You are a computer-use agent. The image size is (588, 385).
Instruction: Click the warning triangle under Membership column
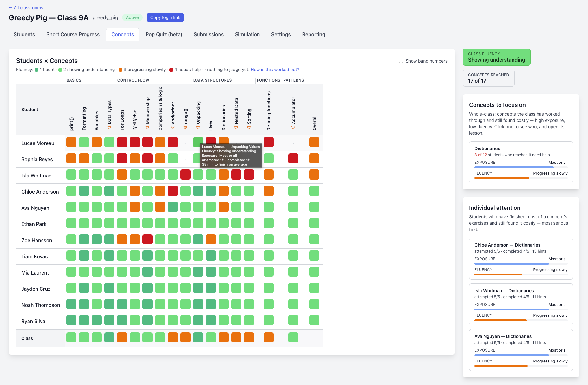pos(147,128)
